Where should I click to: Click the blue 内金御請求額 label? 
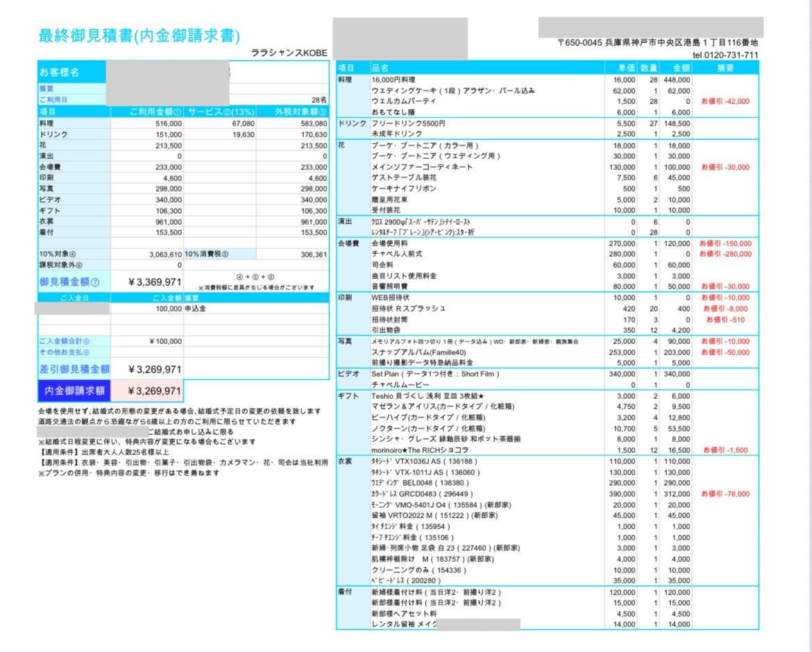click(x=74, y=391)
